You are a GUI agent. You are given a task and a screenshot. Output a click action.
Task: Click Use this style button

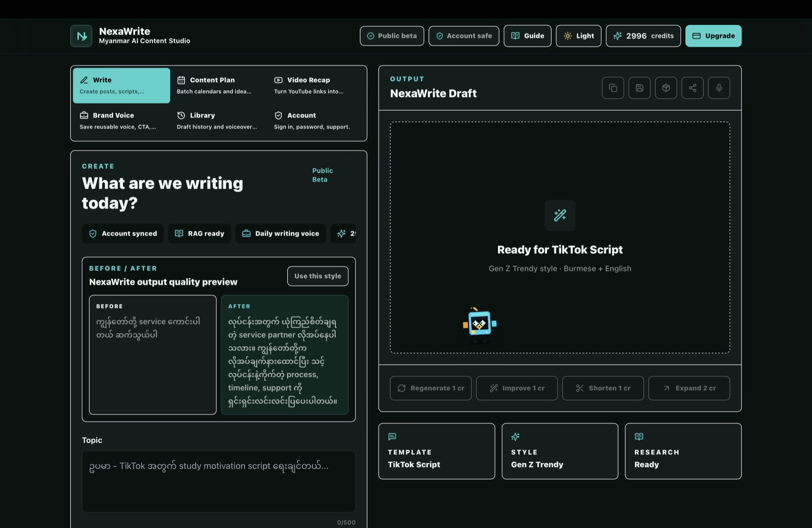[318, 276]
